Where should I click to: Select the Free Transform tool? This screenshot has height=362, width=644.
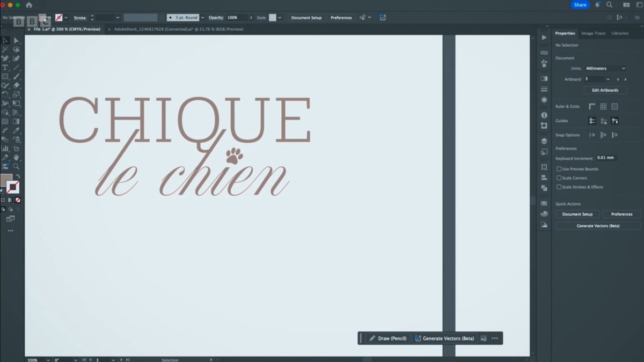point(17,104)
